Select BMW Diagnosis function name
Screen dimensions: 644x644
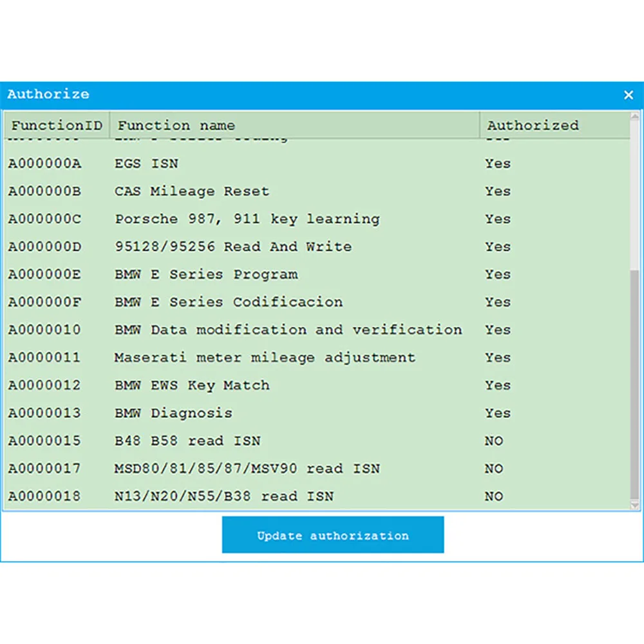173,413
